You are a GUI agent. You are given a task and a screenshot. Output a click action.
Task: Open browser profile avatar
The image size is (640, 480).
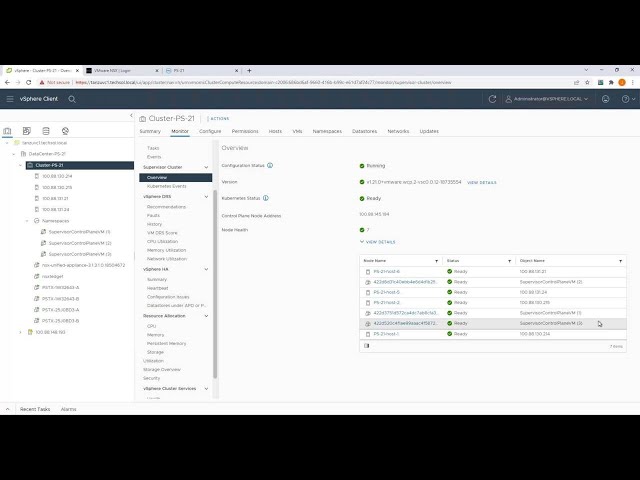click(x=622, y=82)
